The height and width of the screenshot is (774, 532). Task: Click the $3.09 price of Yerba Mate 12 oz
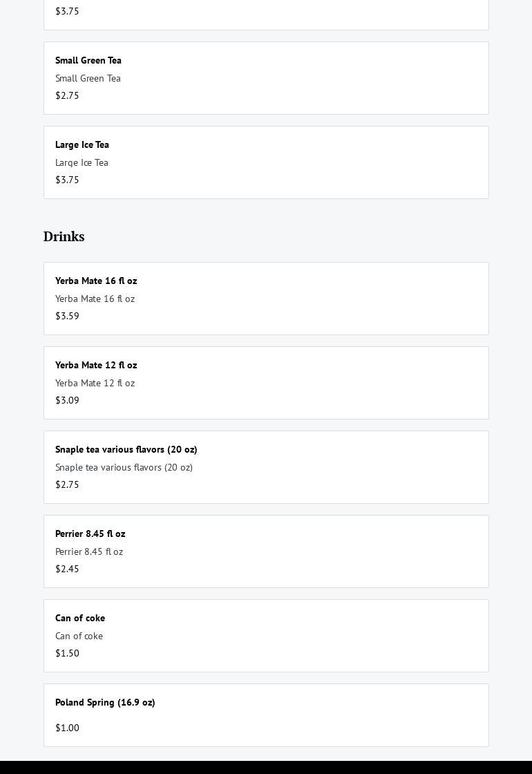tap(67, 400)
